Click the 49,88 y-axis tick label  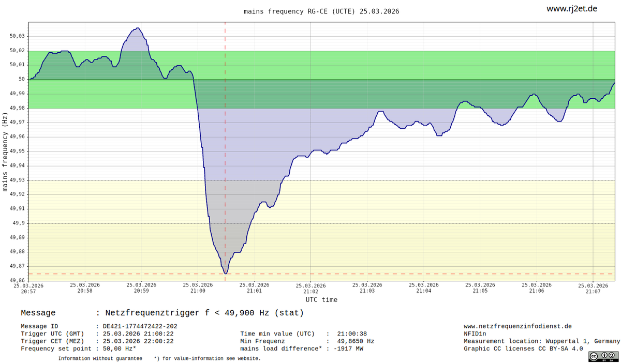[x=17, y=252]
